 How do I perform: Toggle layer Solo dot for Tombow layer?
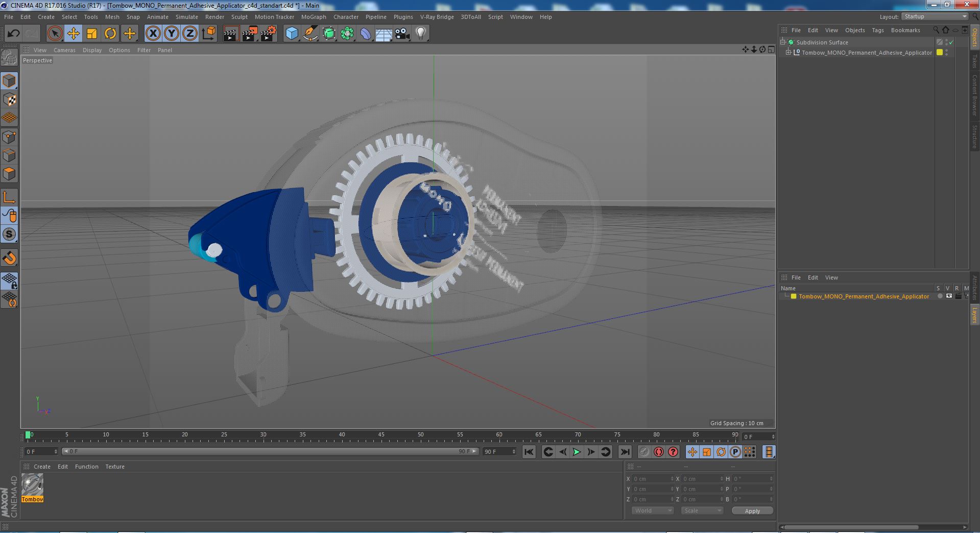pos(940,296)
